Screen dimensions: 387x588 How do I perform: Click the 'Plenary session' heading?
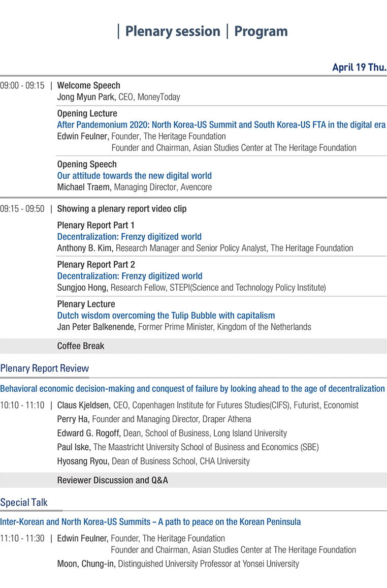coord(173,32)
